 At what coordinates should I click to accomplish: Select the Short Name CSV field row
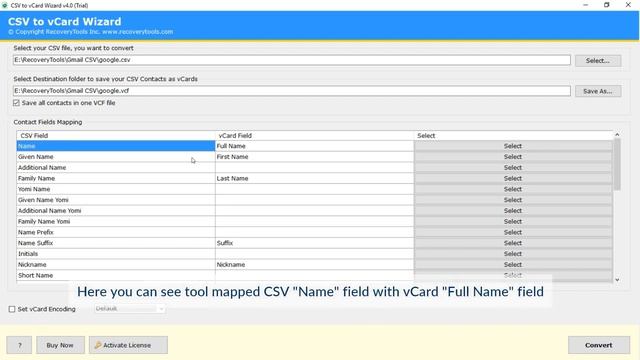click(x=116, y=276)
